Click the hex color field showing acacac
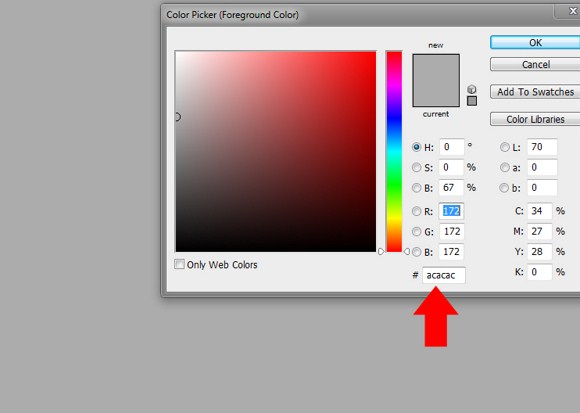 click(444, 275)
